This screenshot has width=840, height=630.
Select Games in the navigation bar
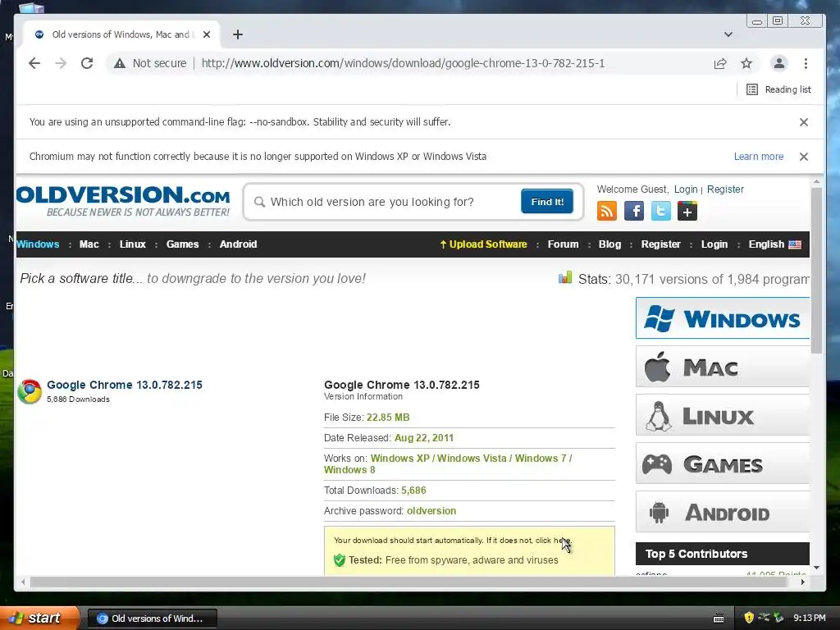(x=182, y=244)
